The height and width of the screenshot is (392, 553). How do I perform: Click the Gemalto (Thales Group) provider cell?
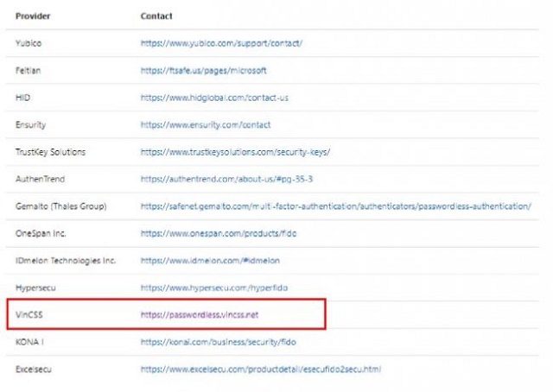[x=61, y=206]
